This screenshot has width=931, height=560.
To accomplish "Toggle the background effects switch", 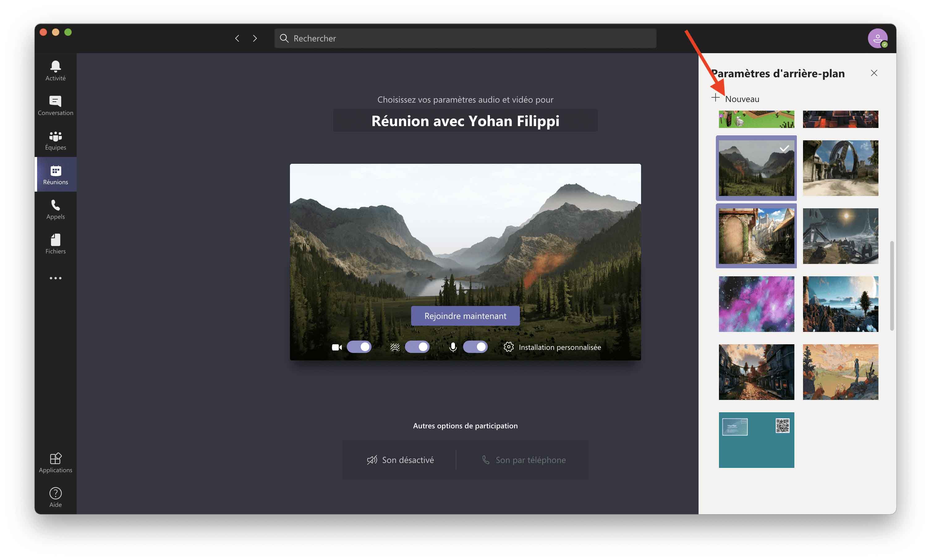I will (x=417, y=347).
